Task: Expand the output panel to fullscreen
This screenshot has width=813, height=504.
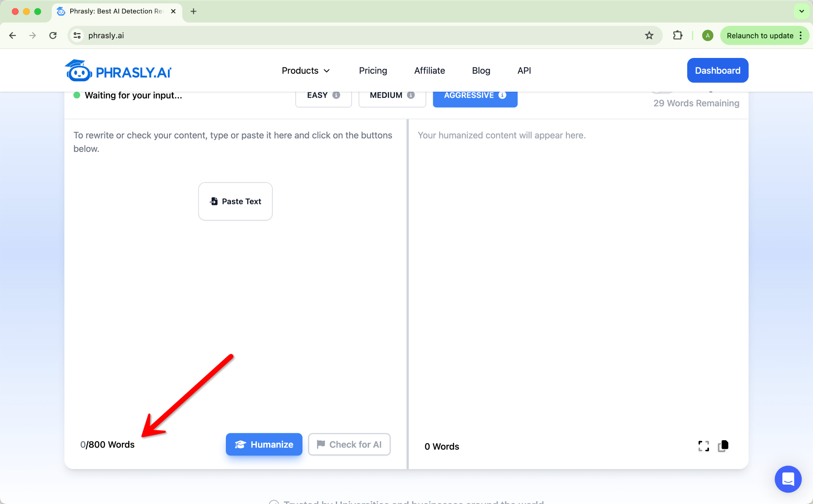Action: pyautogui.click(x=703, y=446)
